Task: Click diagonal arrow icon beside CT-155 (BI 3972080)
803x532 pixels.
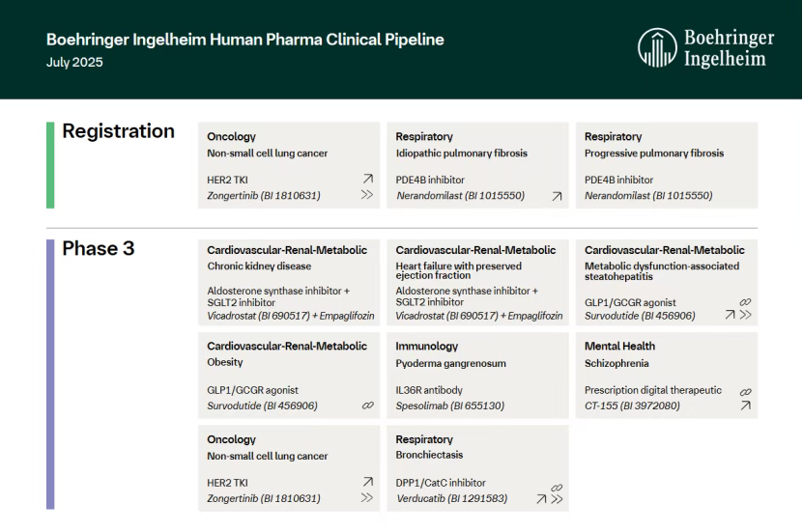Action: 745,406
